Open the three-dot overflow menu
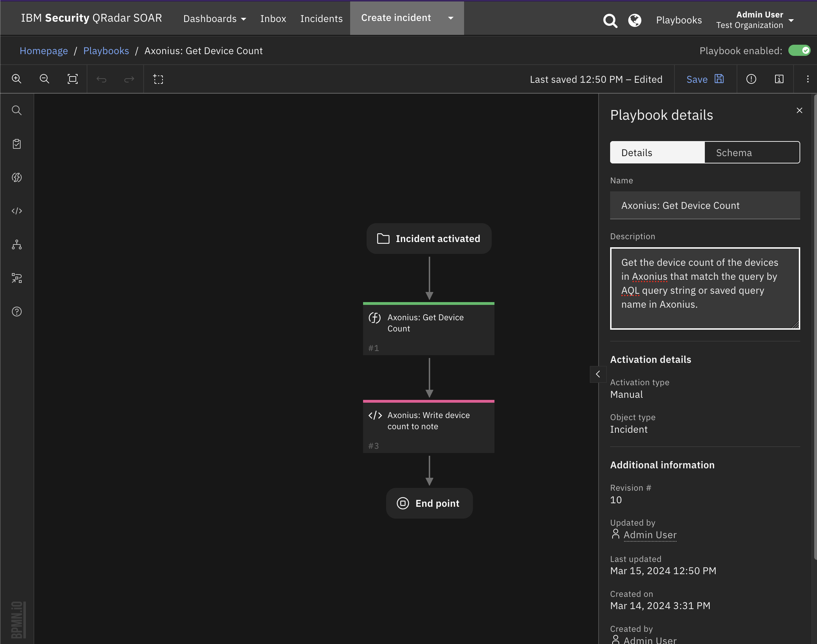The width and height of the screenshot is (817, 644). coord(807,79)
